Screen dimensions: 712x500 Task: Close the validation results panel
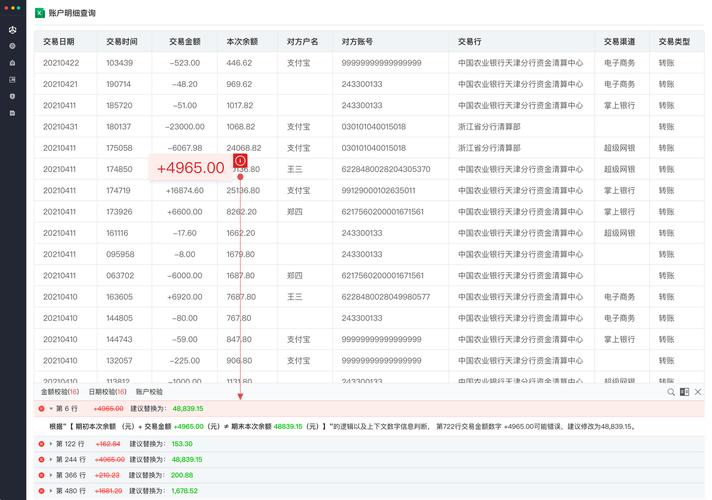(x=698, y=391)
